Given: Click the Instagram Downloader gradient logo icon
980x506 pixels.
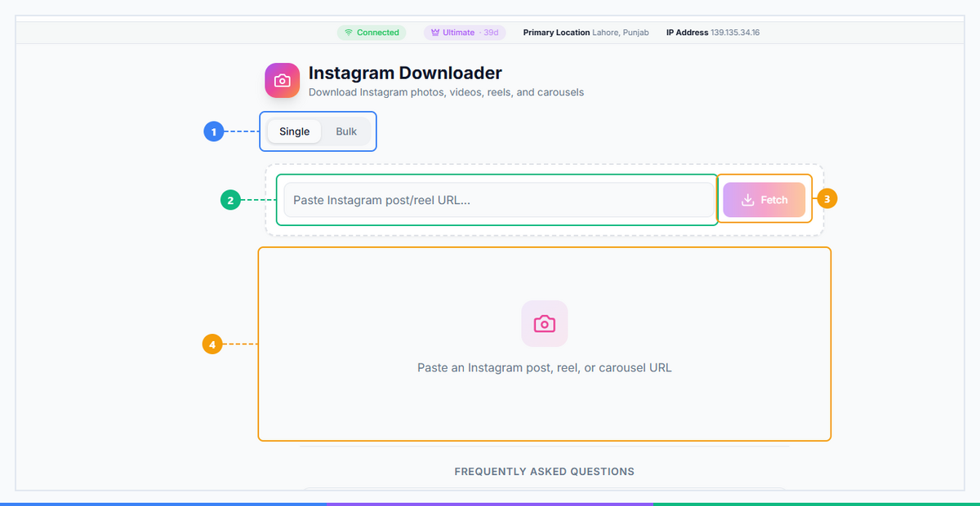Looking at the screenshot, I should click(x=282, y=81).
